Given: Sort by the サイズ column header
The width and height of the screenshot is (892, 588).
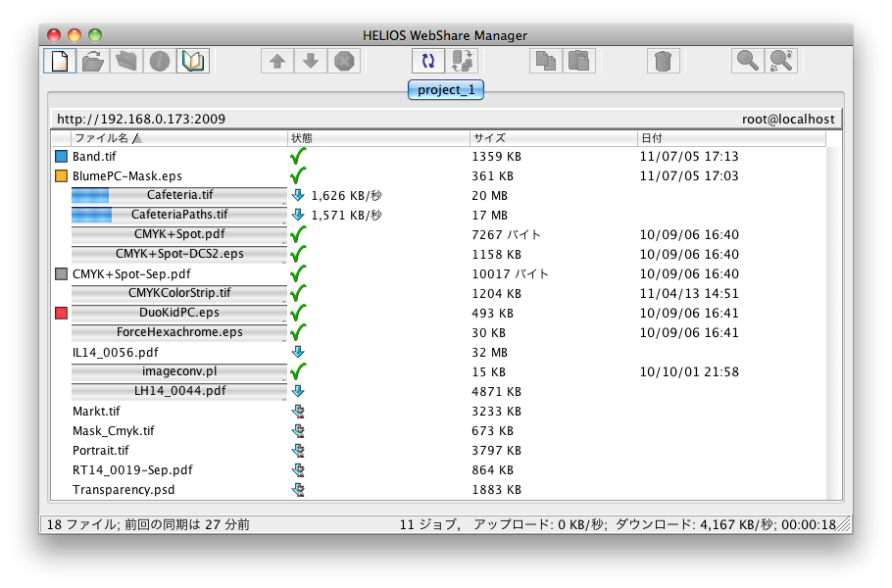Looking at the screenshot, I should (x=554, y=138).
